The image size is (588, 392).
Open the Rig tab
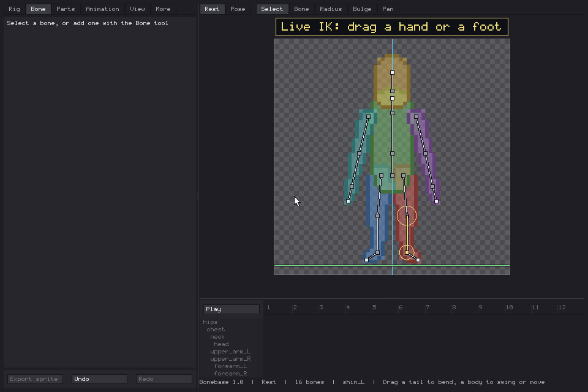[14, 9]
